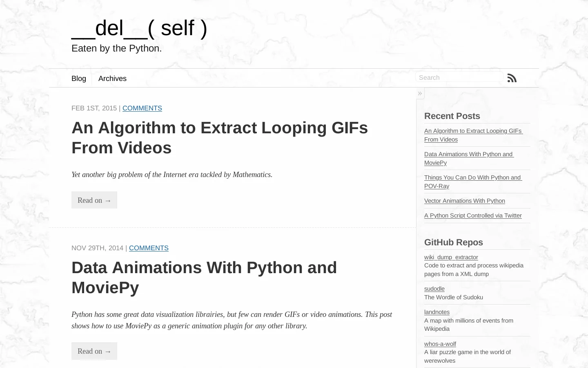Click the 'Eaten by the Python.' subtitle
This screenshot has height=368, width=588.
pos(116,48)
